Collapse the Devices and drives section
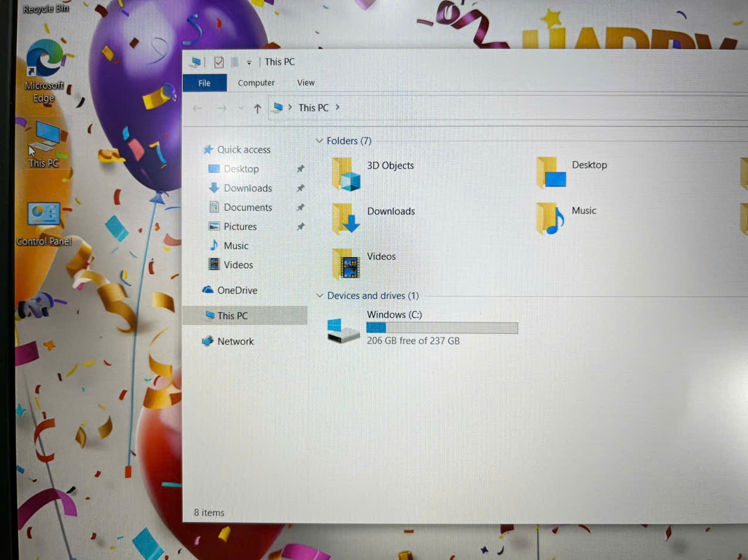 tap(319, 296)
